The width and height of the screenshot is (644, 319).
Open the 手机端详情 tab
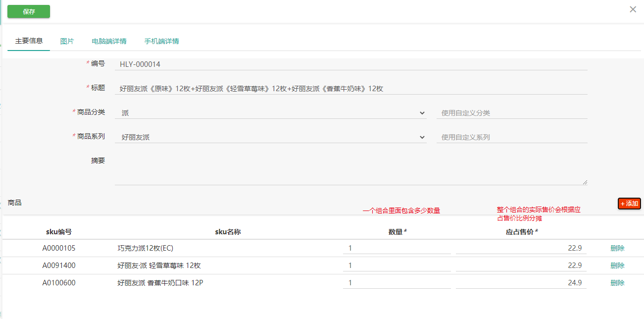(161, 41)
